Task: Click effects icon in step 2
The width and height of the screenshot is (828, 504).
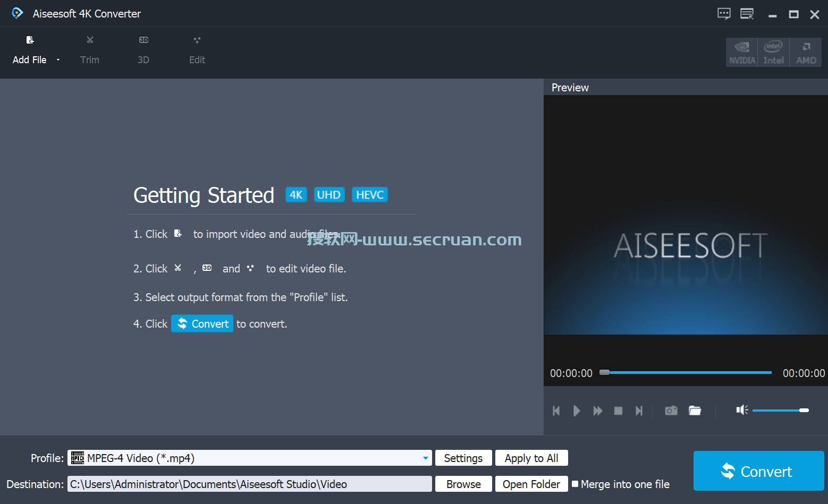Action: tap(250, 268)
